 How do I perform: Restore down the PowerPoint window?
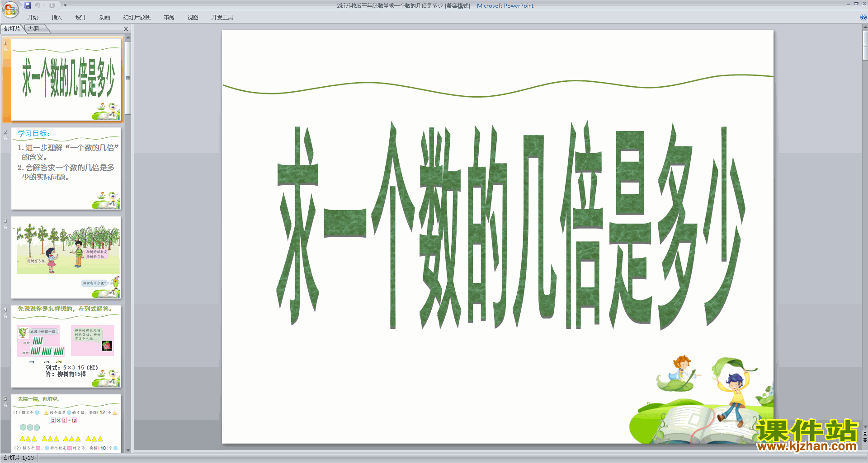point(856,4)
